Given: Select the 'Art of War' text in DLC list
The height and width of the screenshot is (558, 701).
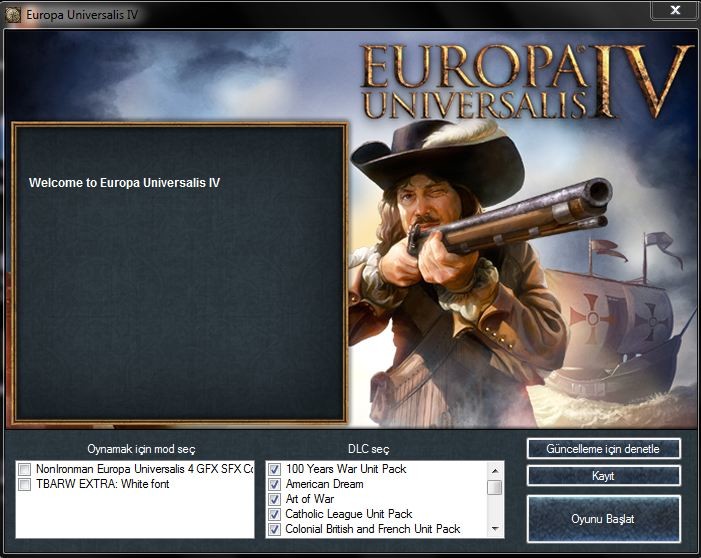Looking at the screenshot, I should [310, 499].
